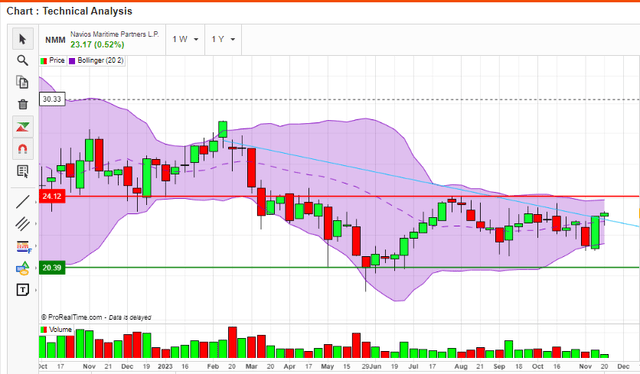Click the Navios Maritime Partners L.P. name
Viewport: 640px width, 374px height.
click(x=114, y=34)
